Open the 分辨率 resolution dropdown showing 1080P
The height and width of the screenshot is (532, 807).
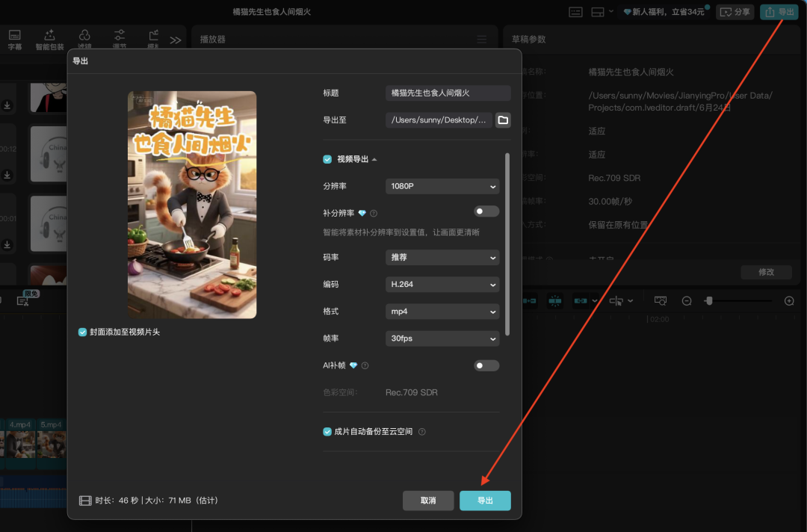click(442, 186)
